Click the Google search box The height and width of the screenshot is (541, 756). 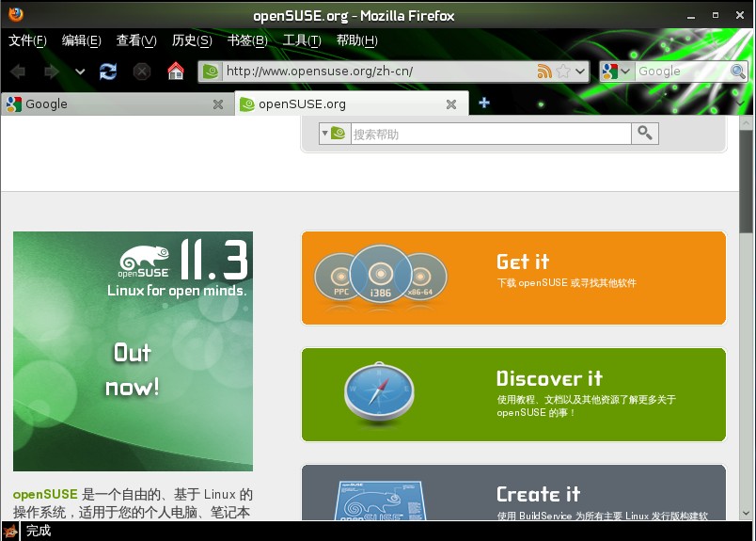[682, 72]
